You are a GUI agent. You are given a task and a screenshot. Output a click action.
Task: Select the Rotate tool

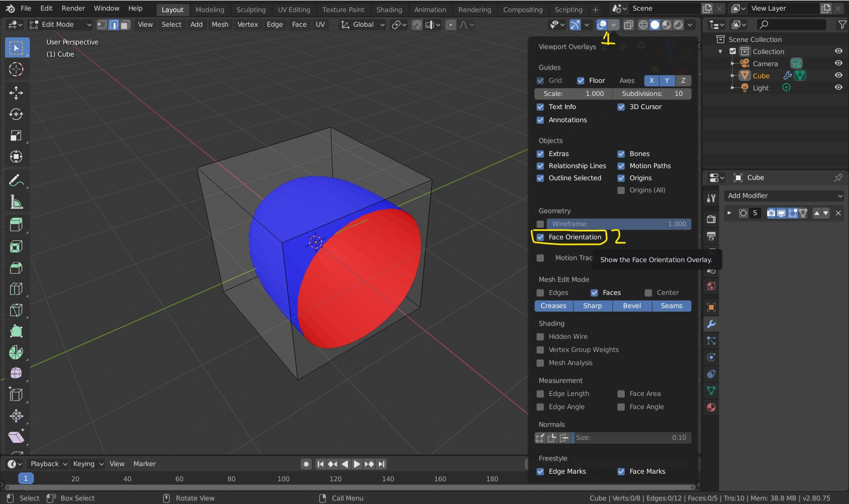(16, 114)
